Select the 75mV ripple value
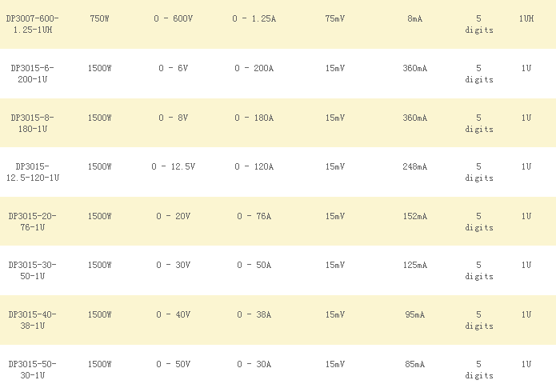This screenshot has width=556, height=392. point(335,18)
